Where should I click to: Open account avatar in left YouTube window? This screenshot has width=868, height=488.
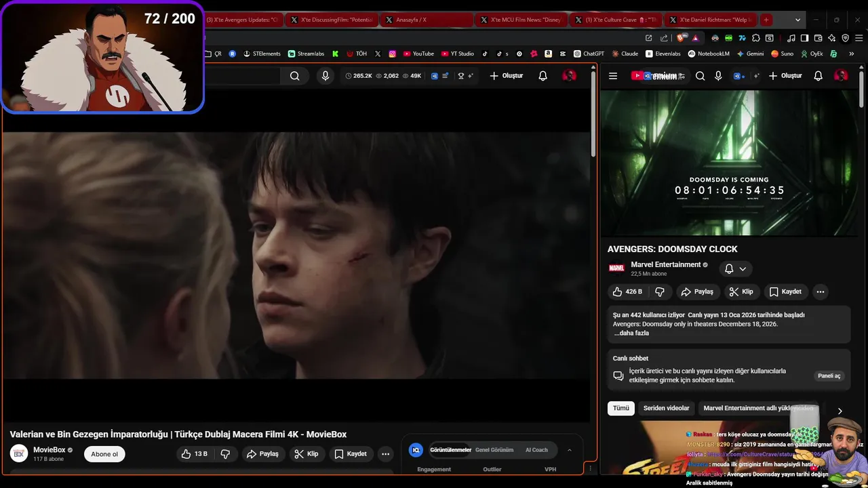pyautogui.click(x=570, y=76)
